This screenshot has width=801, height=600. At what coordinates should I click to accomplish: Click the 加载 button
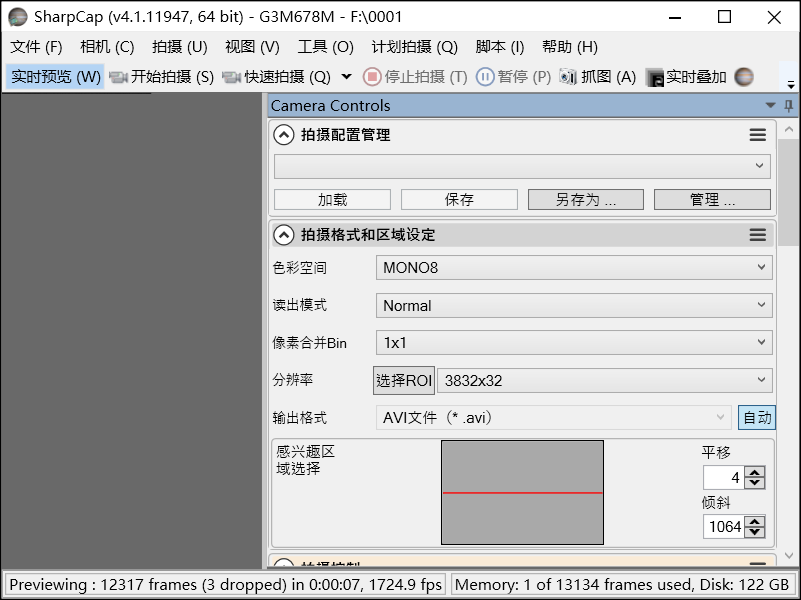[x=333, y=200]
